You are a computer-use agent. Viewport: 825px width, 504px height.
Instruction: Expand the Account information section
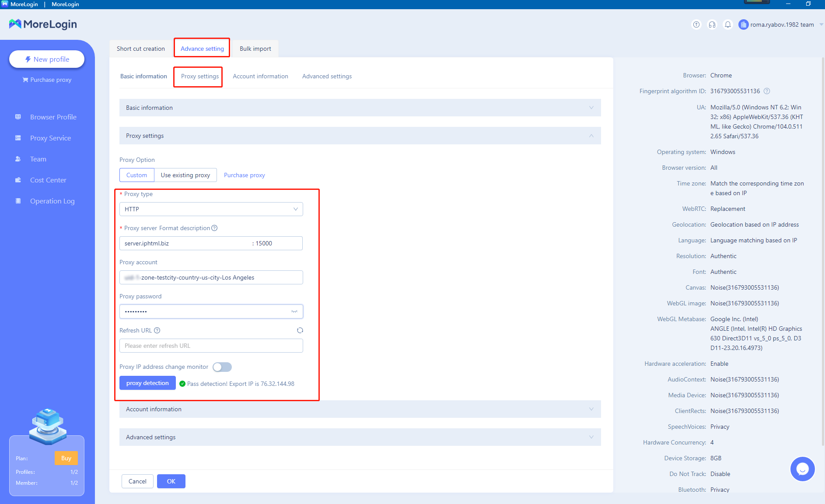[x=360, y=409]
